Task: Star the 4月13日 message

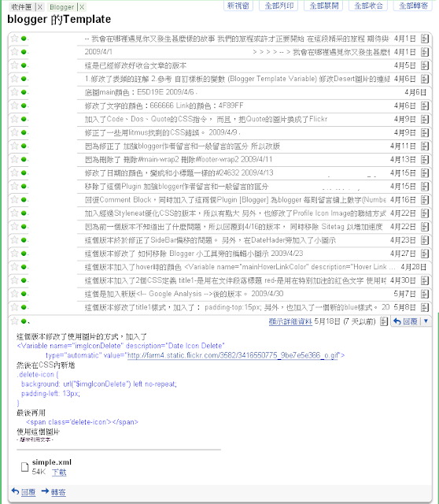Action: tap(14, 159)
